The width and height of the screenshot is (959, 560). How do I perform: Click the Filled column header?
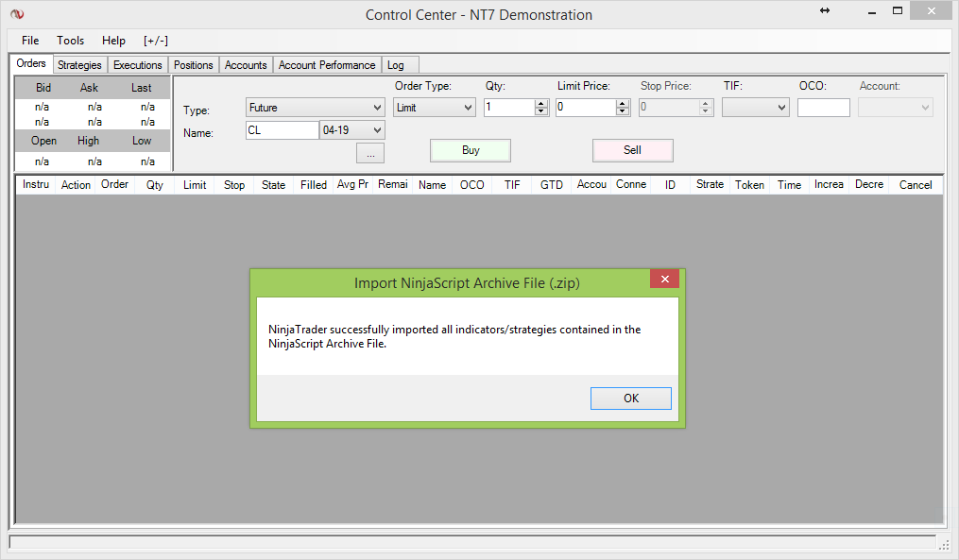[x=313, y=185]
